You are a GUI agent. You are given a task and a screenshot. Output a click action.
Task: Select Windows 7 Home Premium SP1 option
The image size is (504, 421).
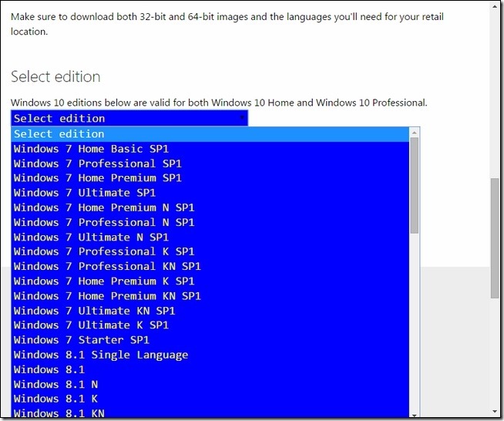tap(210, 178)
